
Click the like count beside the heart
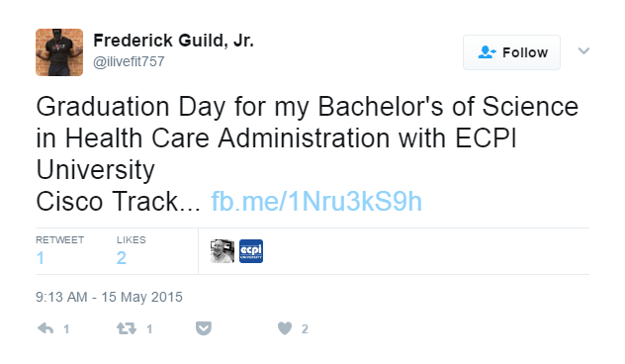pyautogui.click(x=305, y=329)
